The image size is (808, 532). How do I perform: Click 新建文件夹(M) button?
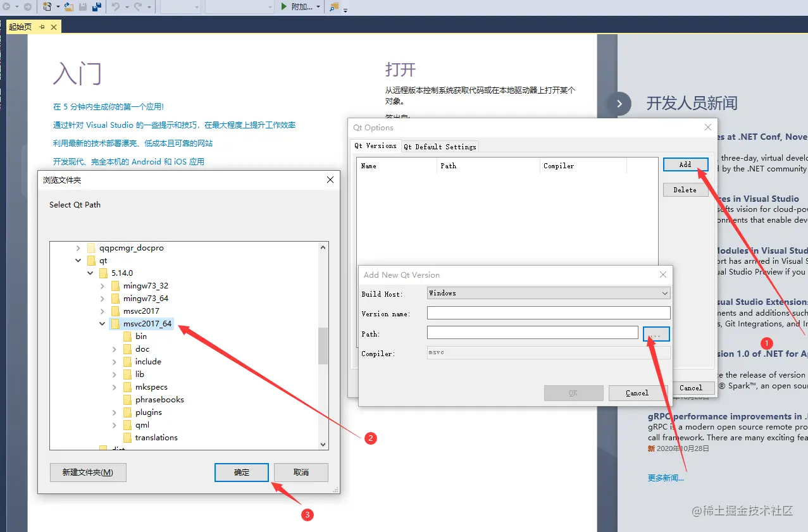pos(88,473)
